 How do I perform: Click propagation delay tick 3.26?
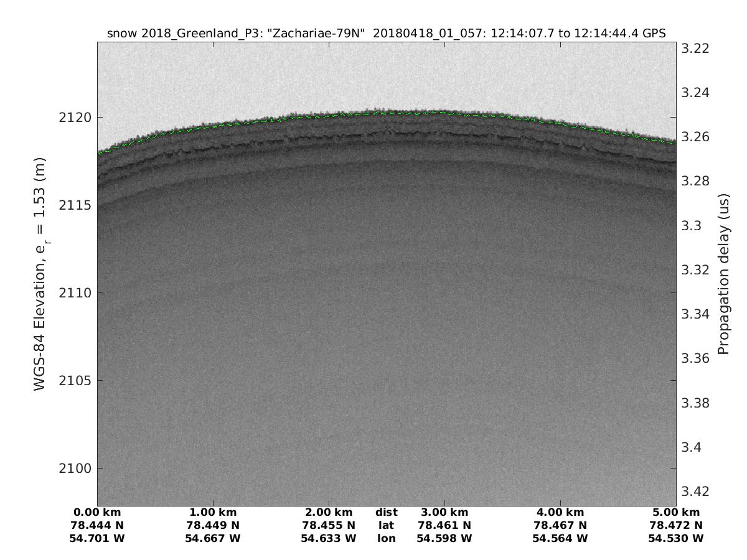pyautogui.click(x=695, y=137)
